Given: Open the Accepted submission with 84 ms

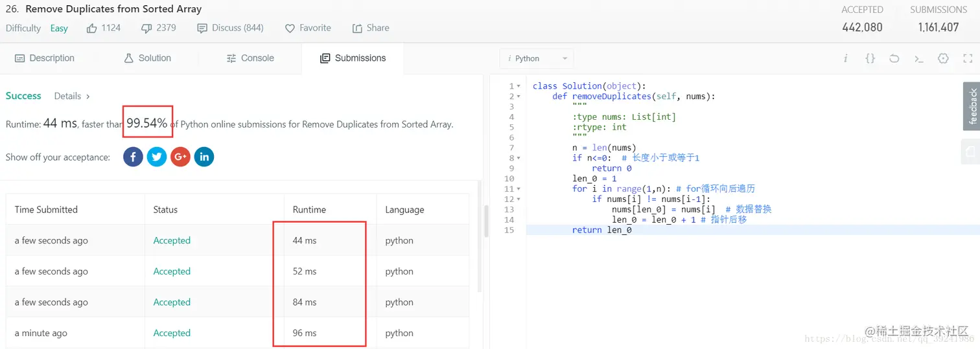Looking at the screenshot, I should pyautogui.click(x=172, y=302).
